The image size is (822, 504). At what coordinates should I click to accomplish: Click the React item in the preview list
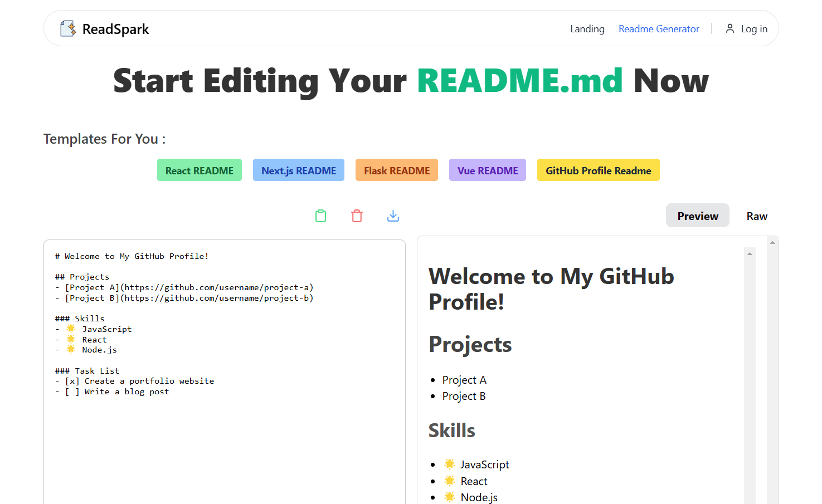pyautogui.click(x=465, y=481)
